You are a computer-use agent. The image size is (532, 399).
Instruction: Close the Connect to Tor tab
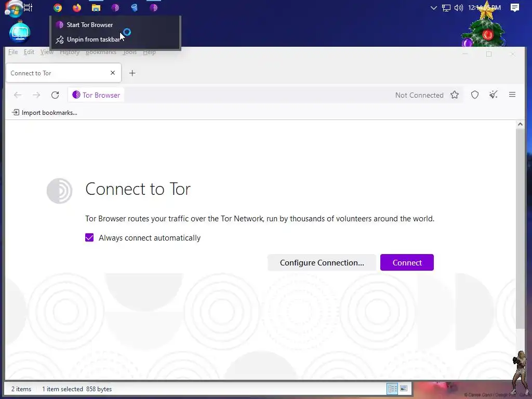[x=113, y=73]
